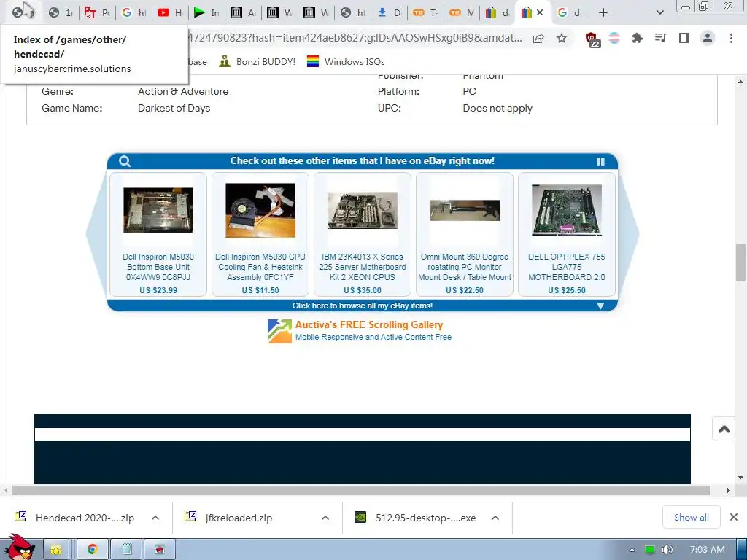Viewport: 747px width, 560px height.
Task: Click the striped flag extension icon
Action: 614,38
